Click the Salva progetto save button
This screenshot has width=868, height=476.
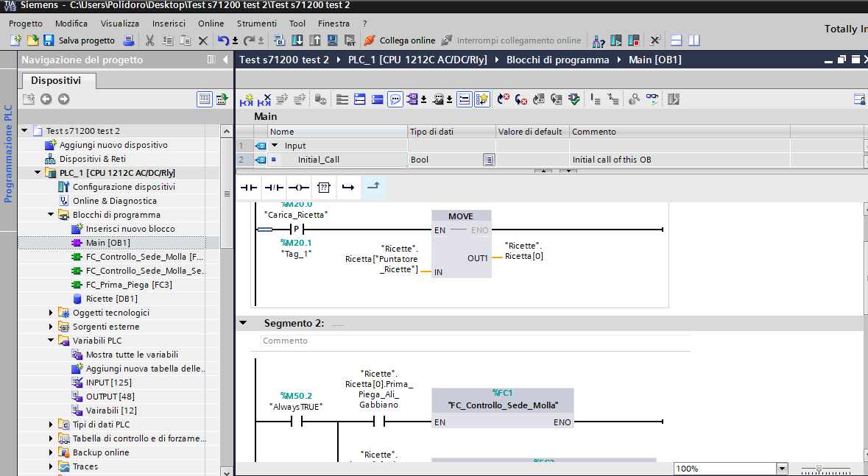[x=80, y=40]
